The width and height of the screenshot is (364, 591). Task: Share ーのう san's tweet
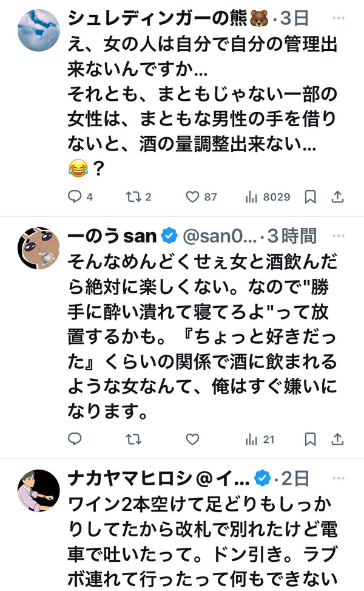tap(337, 439)
